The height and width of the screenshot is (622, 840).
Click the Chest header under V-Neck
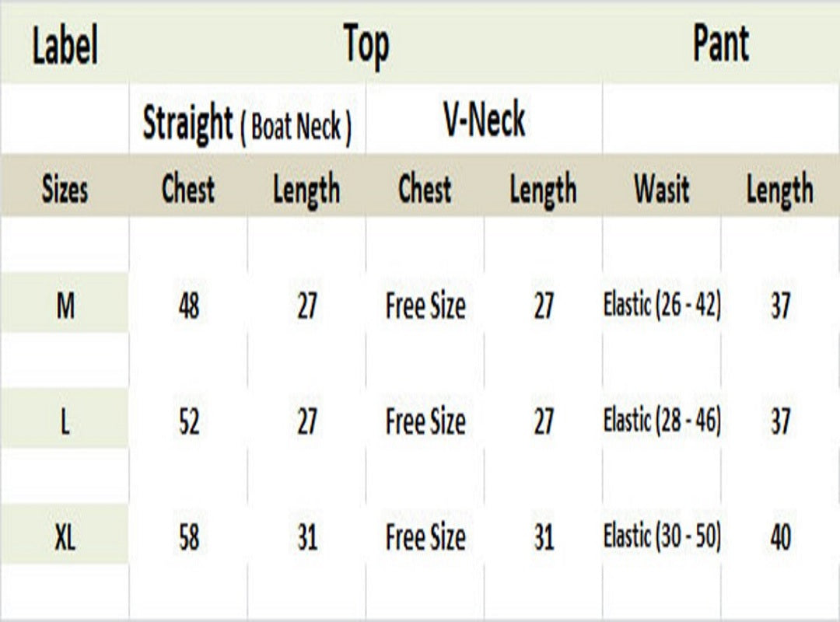425,189
